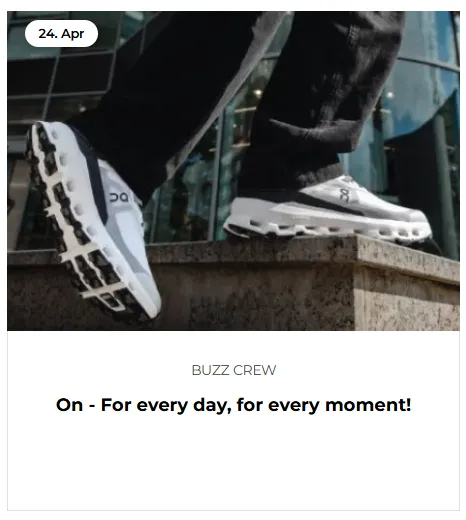This screenshot has width=466, height=520.
Task: Click the 24. Apr date badge
Action: [61, 33]
